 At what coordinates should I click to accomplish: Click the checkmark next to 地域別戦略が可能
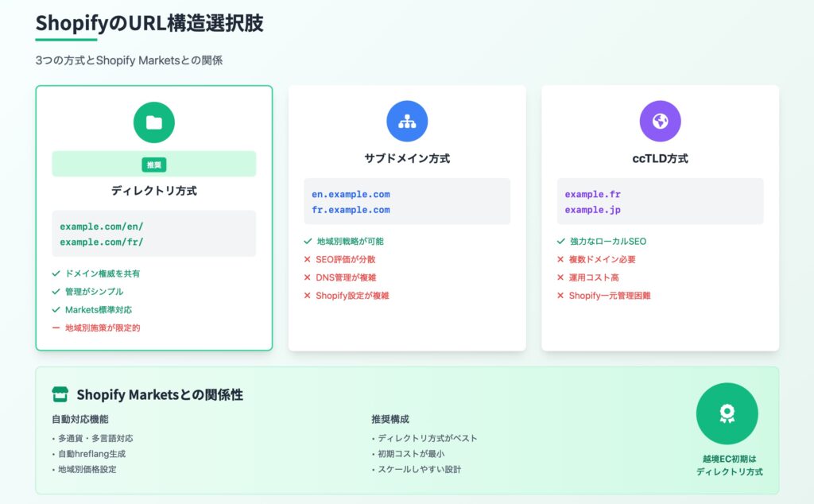pos(308,242)
